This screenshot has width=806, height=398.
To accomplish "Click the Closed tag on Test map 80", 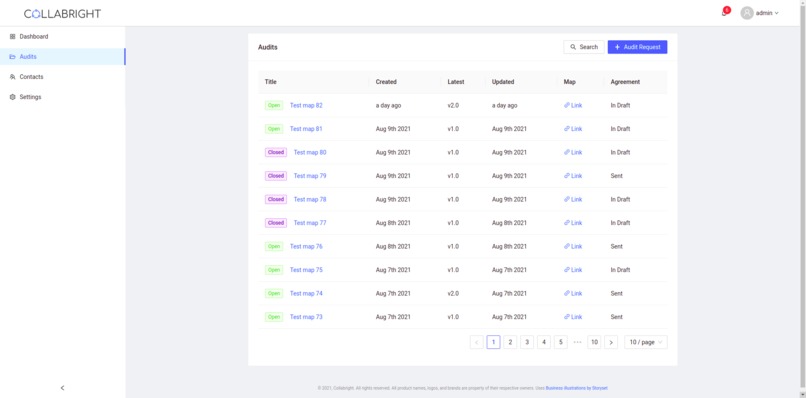I will [x=276, y=152].
